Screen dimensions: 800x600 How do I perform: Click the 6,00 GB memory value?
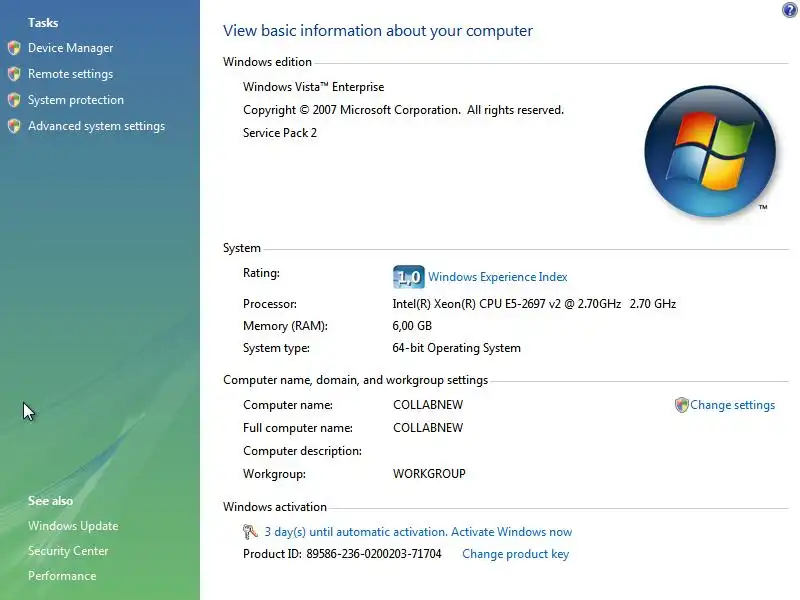(412, 326)
